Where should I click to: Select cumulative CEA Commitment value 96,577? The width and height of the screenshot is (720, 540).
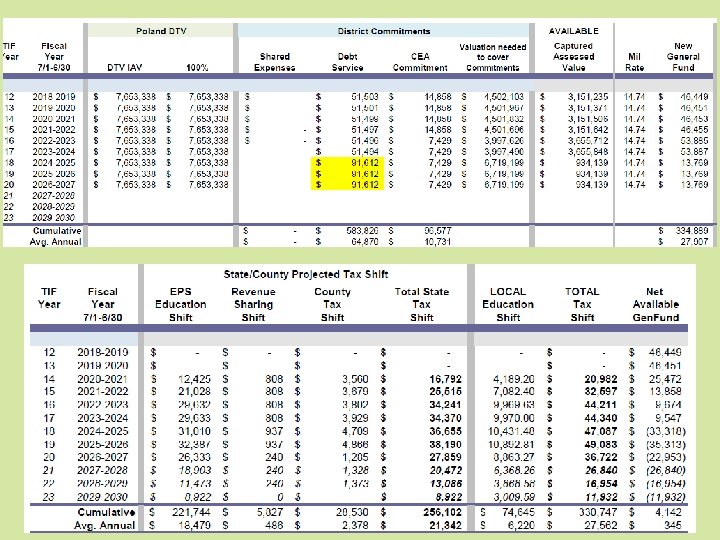click(x=438, y=231)
